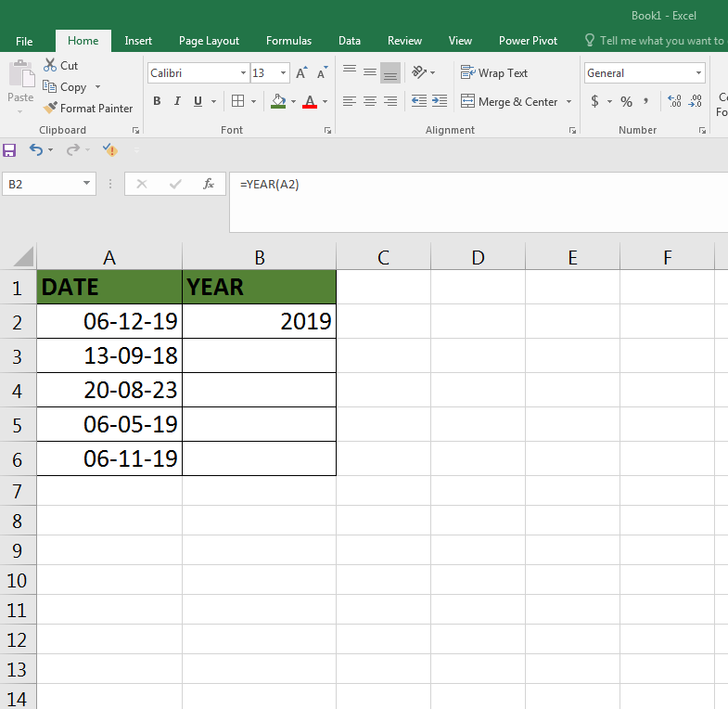Viewport: 728px width, 709px height.
Task: Open the Orientation text-angle icon
Action: click(419, 72)
